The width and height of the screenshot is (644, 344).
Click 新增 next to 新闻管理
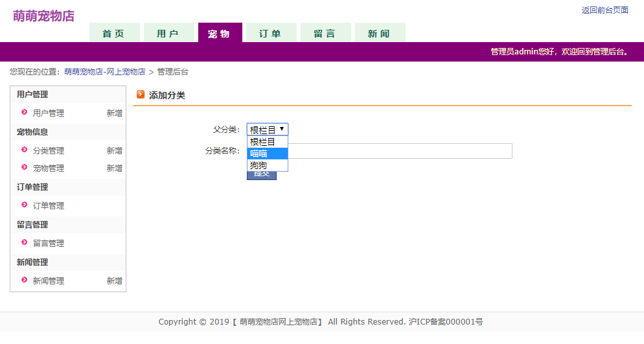point(115,281)
